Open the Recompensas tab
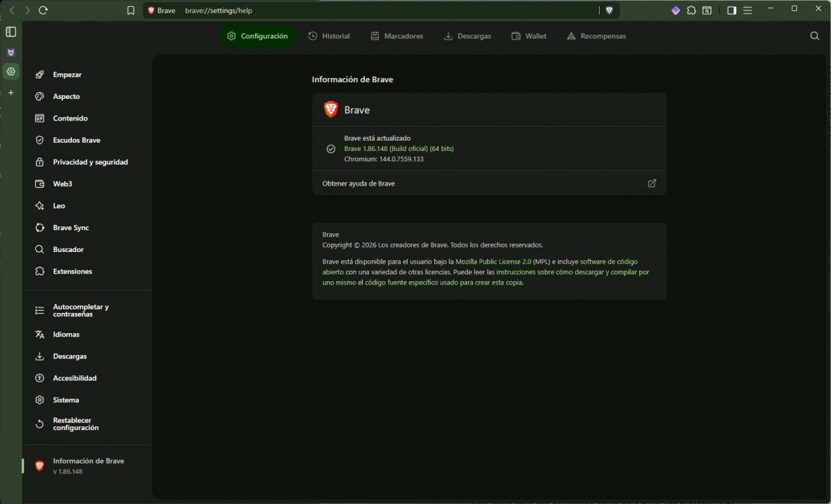This screenshot has height=504, width=831. tap(596, 35)
